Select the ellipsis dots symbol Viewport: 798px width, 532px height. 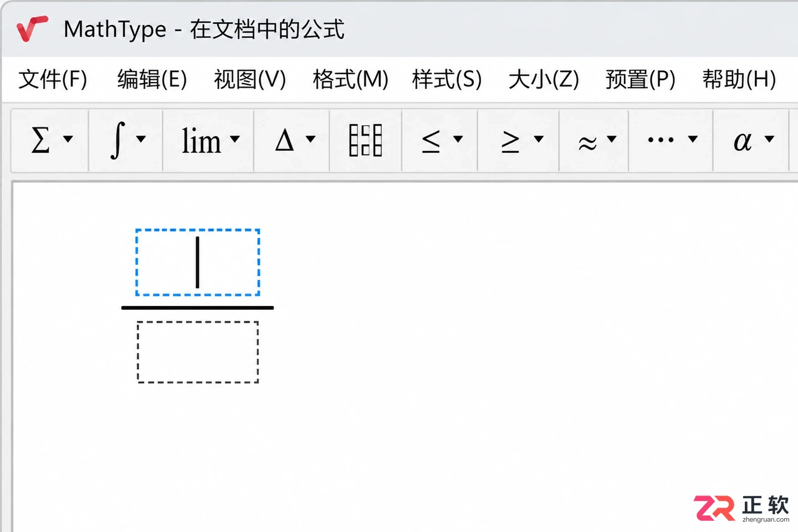661,140
